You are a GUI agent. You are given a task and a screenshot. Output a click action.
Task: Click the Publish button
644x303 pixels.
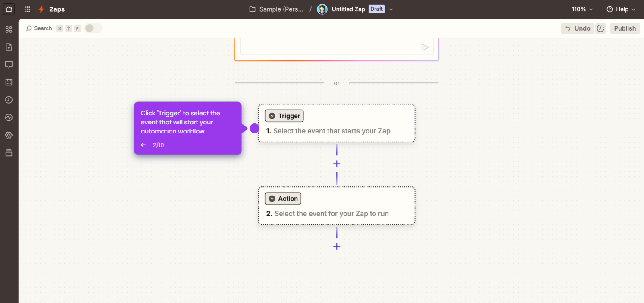coord(625,28)
